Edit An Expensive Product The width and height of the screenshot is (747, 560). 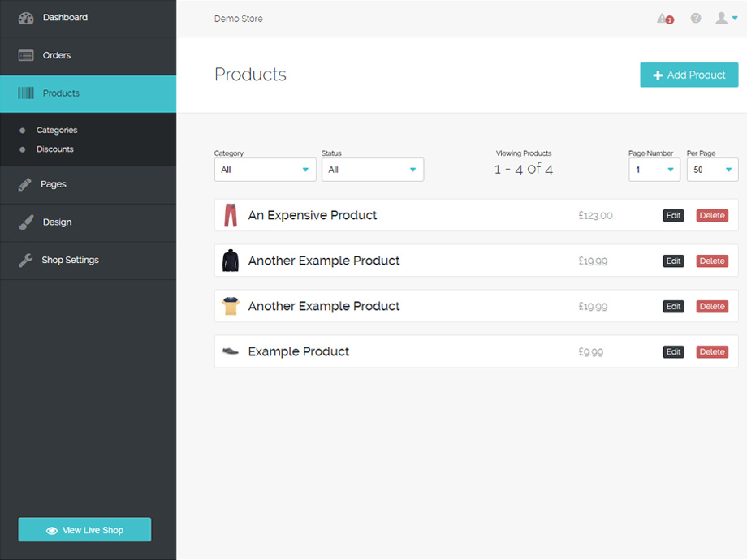click(673, 216)
